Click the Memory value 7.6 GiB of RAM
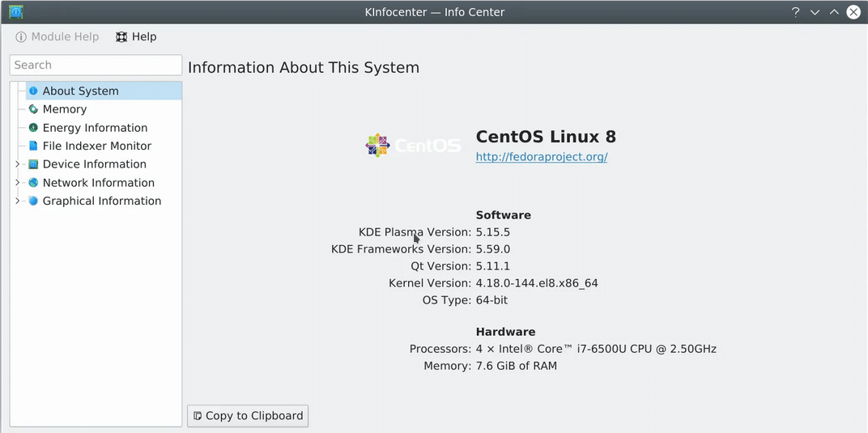The width and height of the screenshot is (868, 433). pyautogui.click(x=517, y=366)
